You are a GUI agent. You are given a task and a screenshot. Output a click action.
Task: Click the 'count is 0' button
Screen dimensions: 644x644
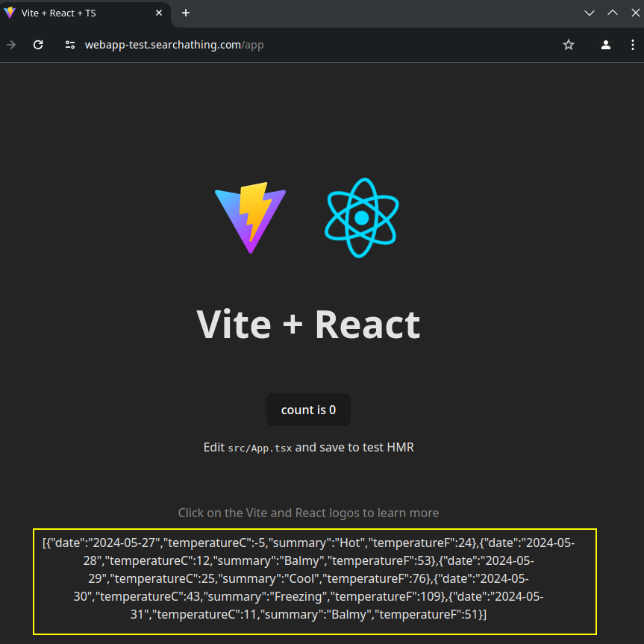point(308,410)
